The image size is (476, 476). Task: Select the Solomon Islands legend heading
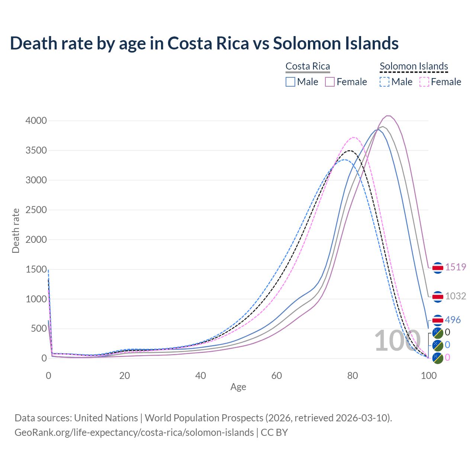point(414,66)
